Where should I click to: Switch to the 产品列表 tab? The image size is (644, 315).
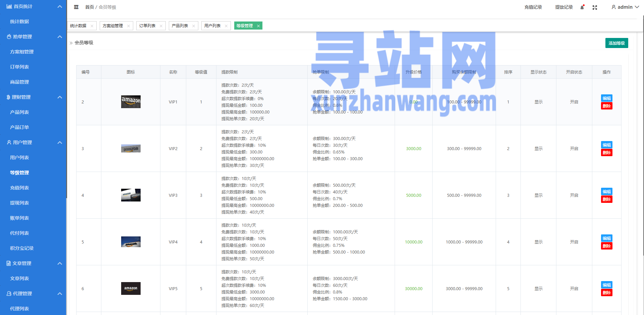click(x=180, y=26)
